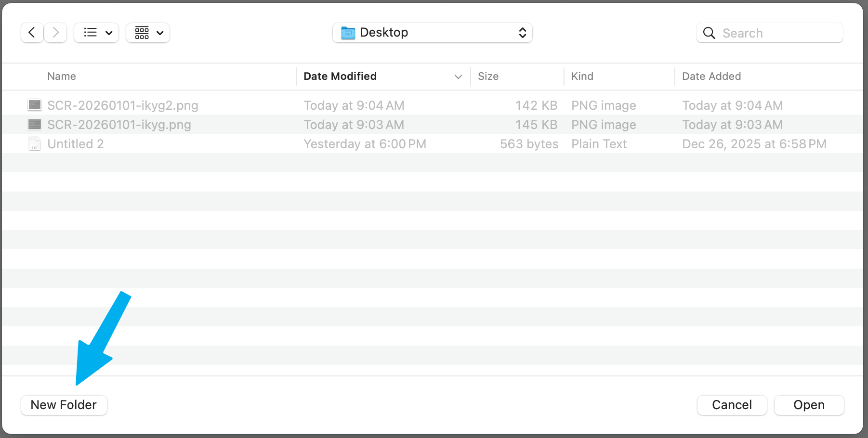
Task: Click the magnifying glass search icon
Action: [x=709, y=33]
